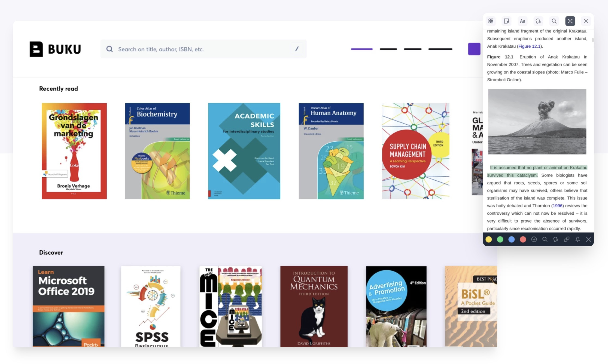The width and height of the screenshot is (608, 364).
Task: Select the active purple navigation tab
Action: point(362,49)
